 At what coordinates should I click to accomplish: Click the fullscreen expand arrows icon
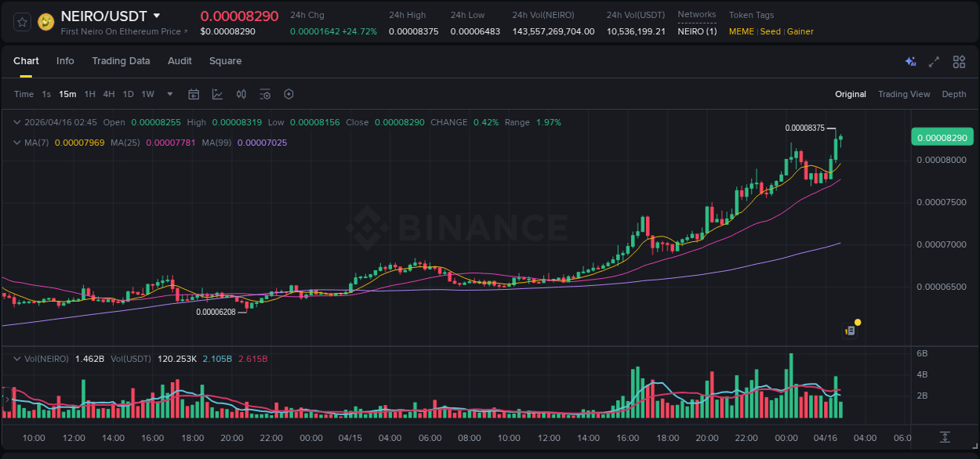pyautogui.click(x=934, y=61)
